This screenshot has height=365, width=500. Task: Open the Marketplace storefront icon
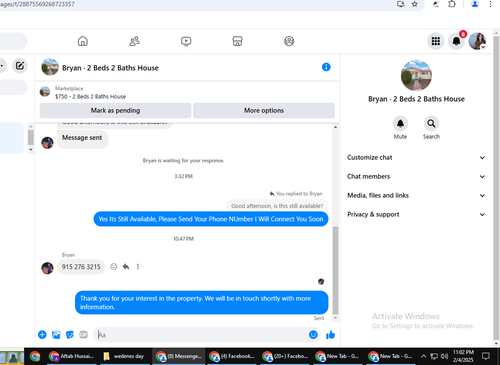point(237,41)
